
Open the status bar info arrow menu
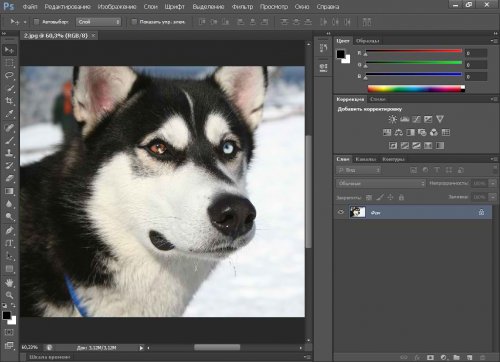[141, 348]
